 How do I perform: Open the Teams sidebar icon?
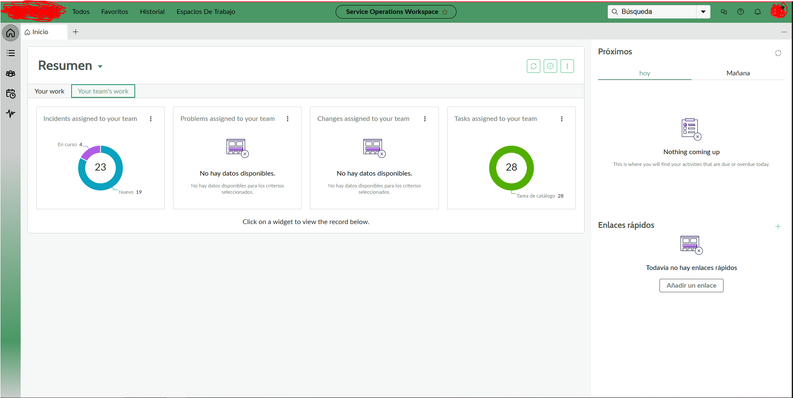click(x=10, y=73)
